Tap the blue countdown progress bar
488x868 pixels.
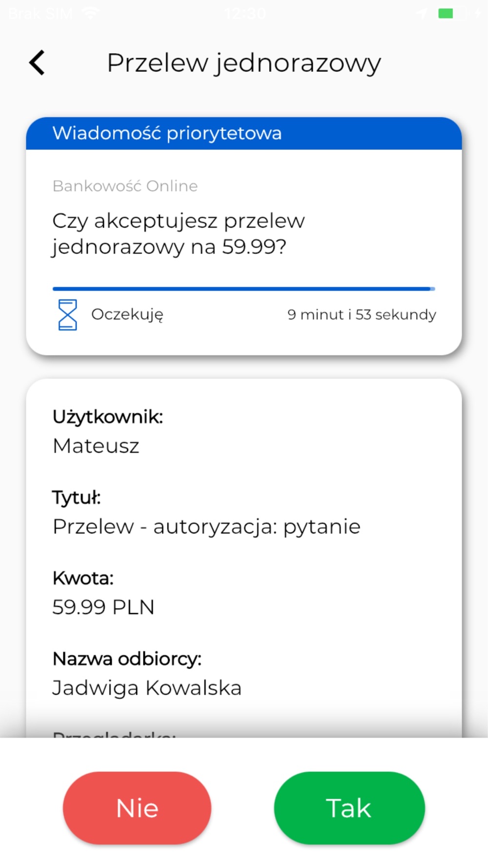click(x=244, y=289)
